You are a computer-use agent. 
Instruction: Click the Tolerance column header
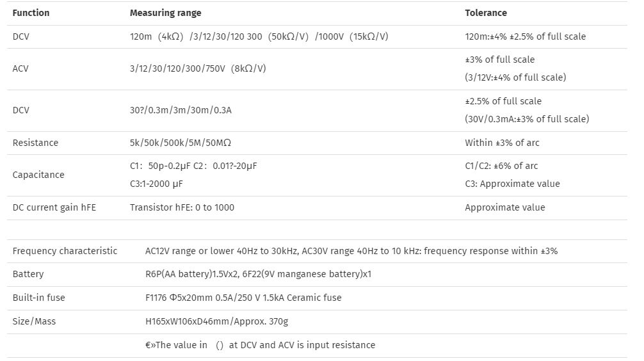[486, 13]
